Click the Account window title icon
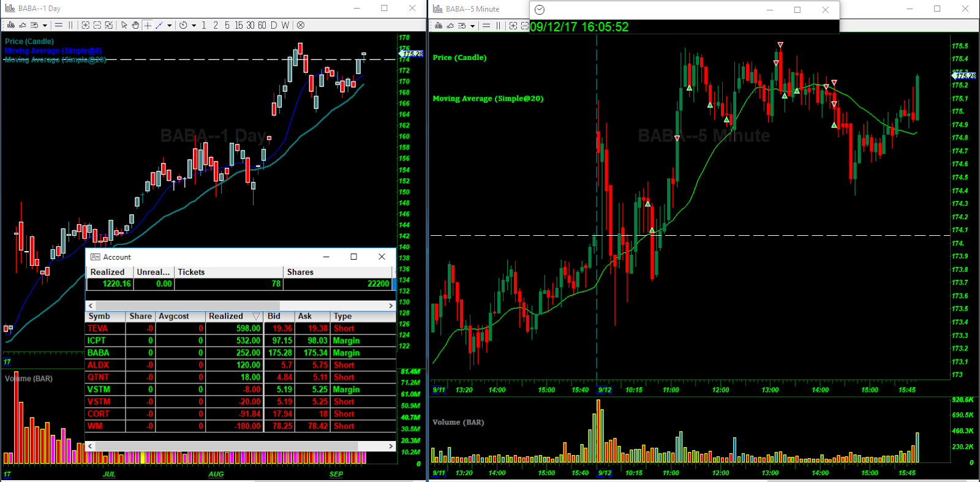The height and width of the screenshot is (482, 980). click(96, 257)
